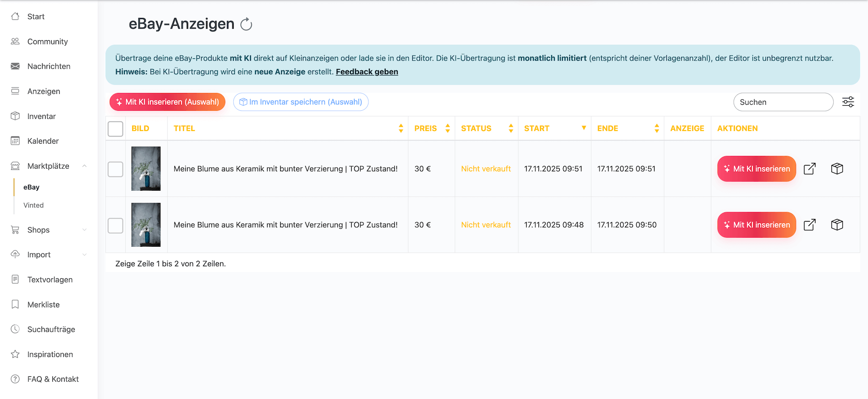Open Nachrichten from the sidebar
The image size is (868, 399).
point(48,66)
